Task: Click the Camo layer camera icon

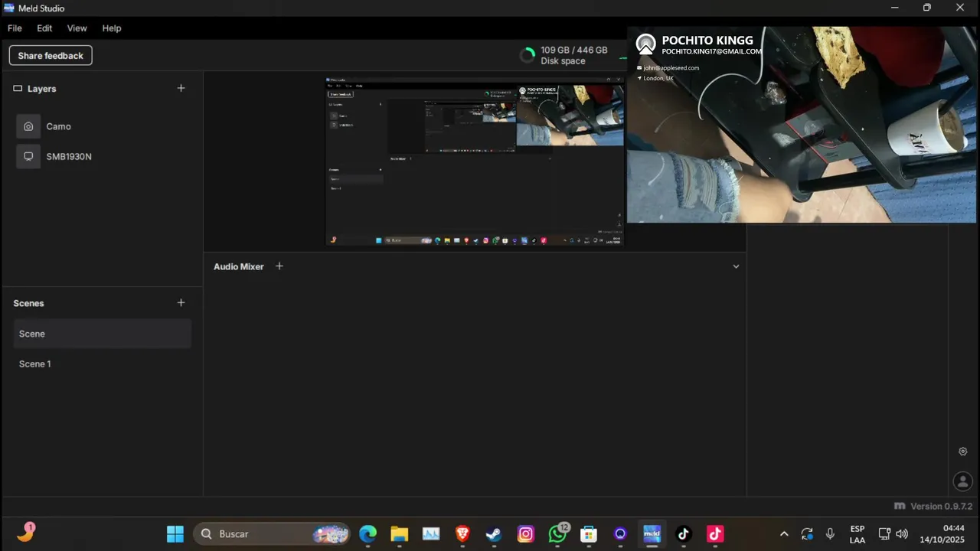Action: coord(28,126)
